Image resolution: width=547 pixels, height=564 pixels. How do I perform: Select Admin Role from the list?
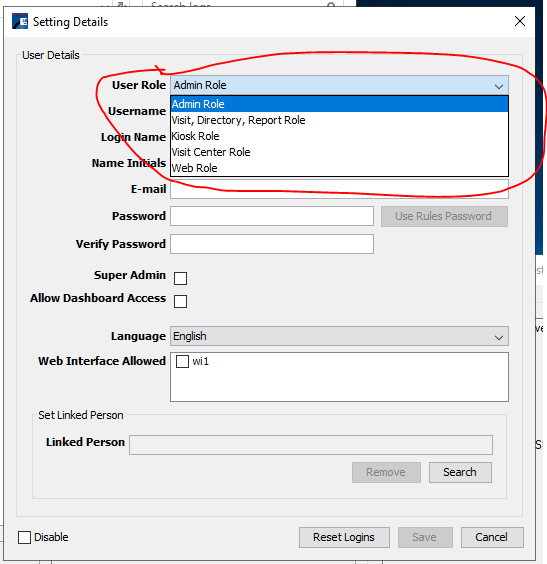pyautogui.click(x=339, y=104)
